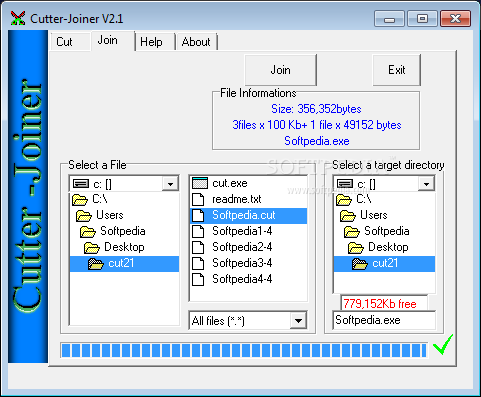Select Softpedia.cut in the file list
Image resolution: width=481 pixels, height=397 pixels.
pos(248,216)
